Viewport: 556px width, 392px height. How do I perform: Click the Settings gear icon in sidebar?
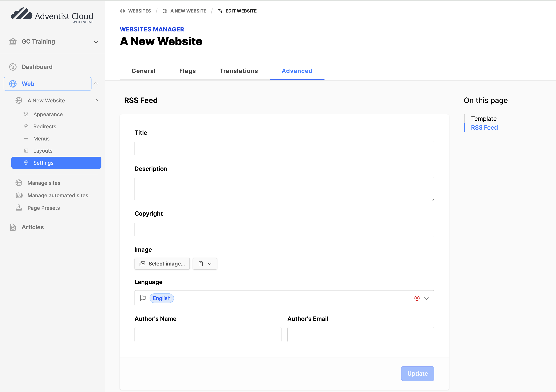(x=26, y=163)
